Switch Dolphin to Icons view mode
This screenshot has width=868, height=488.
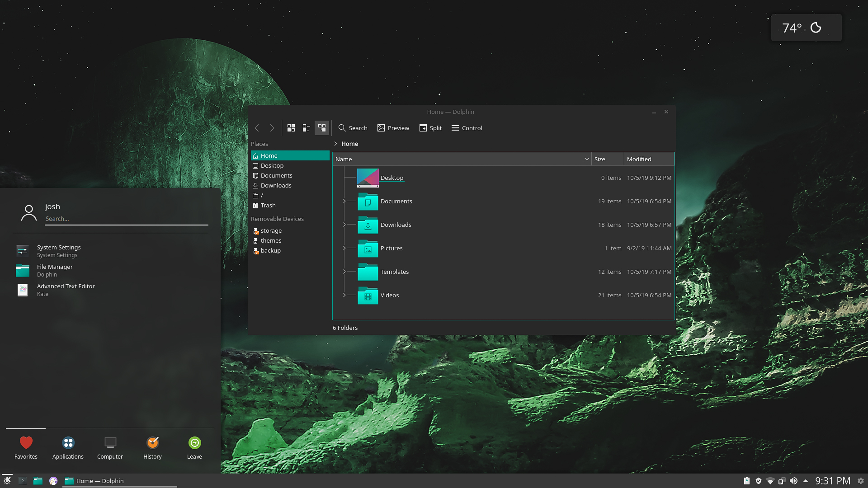291,128
